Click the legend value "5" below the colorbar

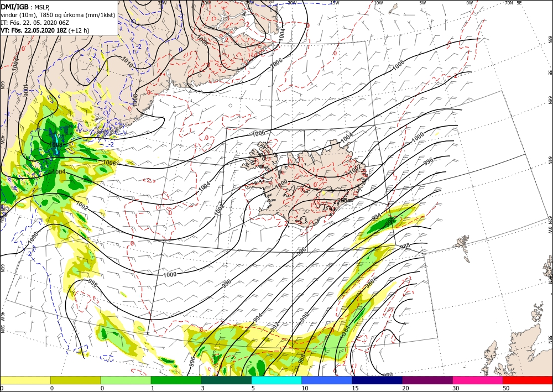[x=253, y=388]
